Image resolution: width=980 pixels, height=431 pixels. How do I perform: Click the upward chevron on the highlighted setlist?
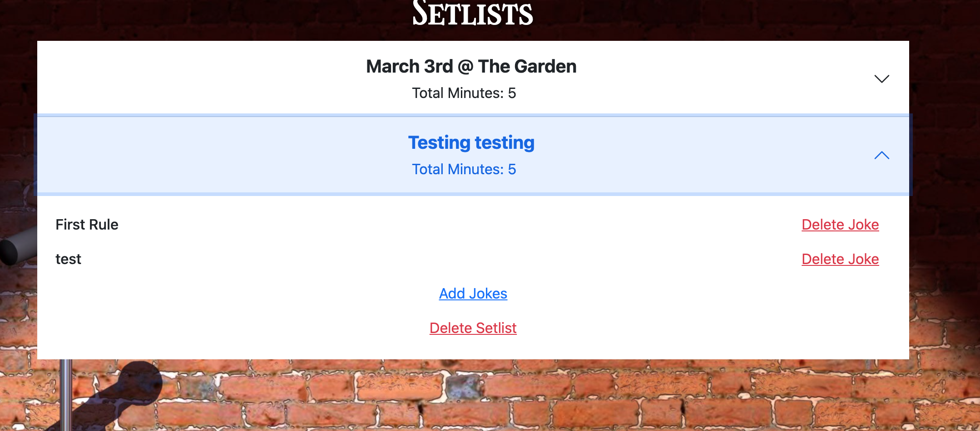pyautogui.click(x=881, y=156)
